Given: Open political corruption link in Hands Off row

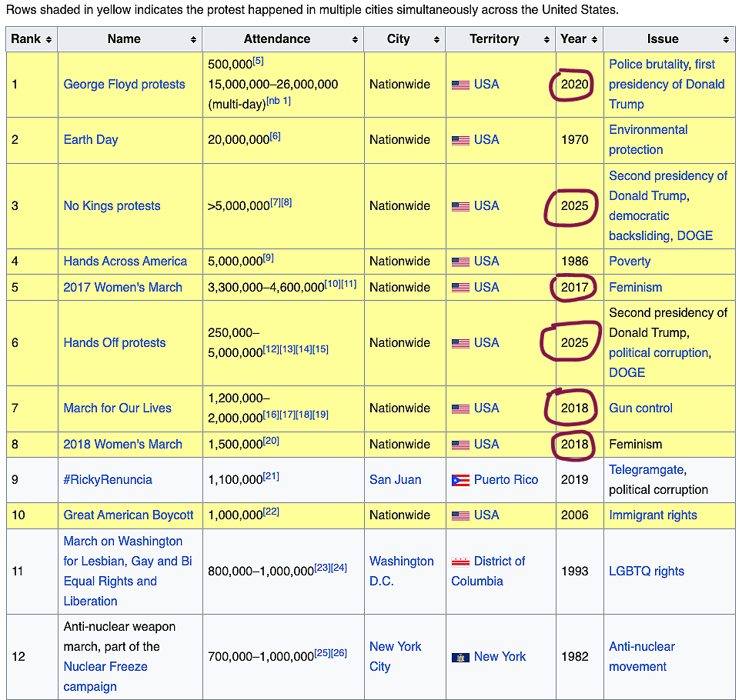Looking at the screenshot, I should pos(658,352).
